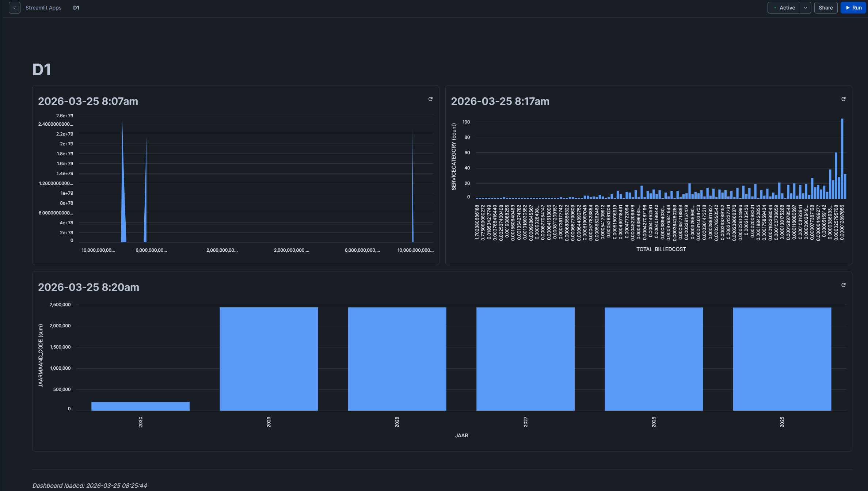Refresh the 8:07am chart panel

[430, 99]
